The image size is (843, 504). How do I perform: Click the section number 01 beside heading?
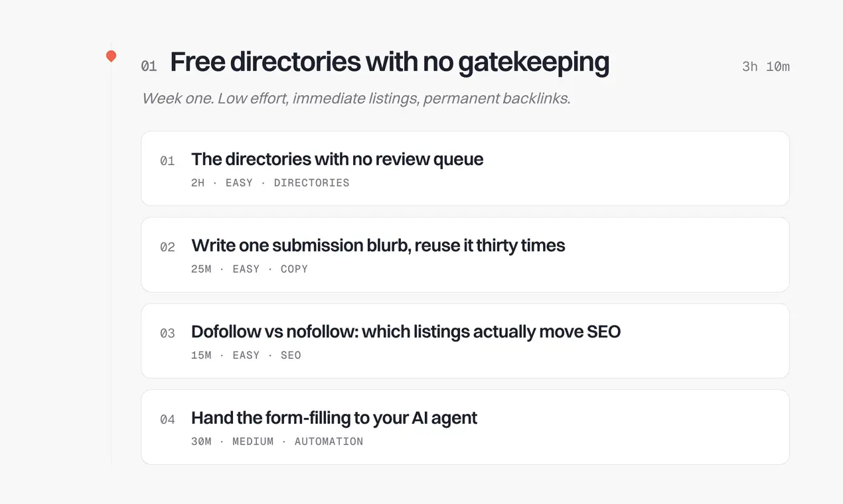[149, 66]
